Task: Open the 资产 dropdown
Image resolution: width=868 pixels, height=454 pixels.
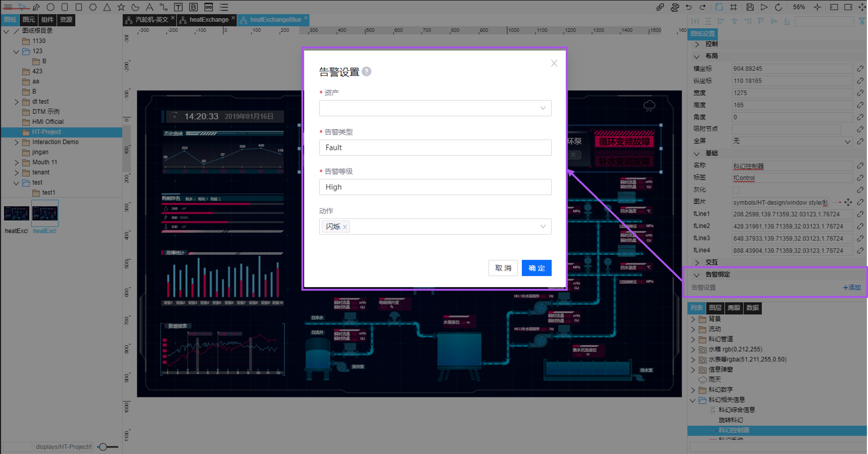Action: 435,108
